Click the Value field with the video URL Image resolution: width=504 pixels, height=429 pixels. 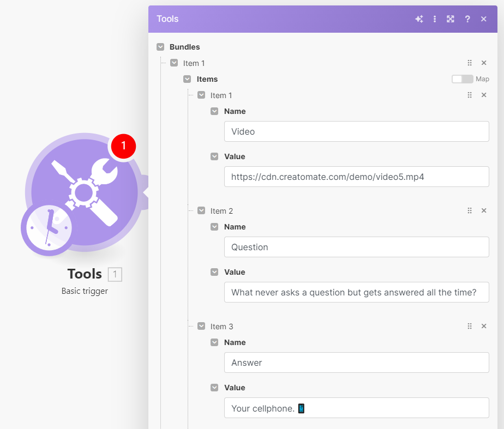click(x=356, y=177)
